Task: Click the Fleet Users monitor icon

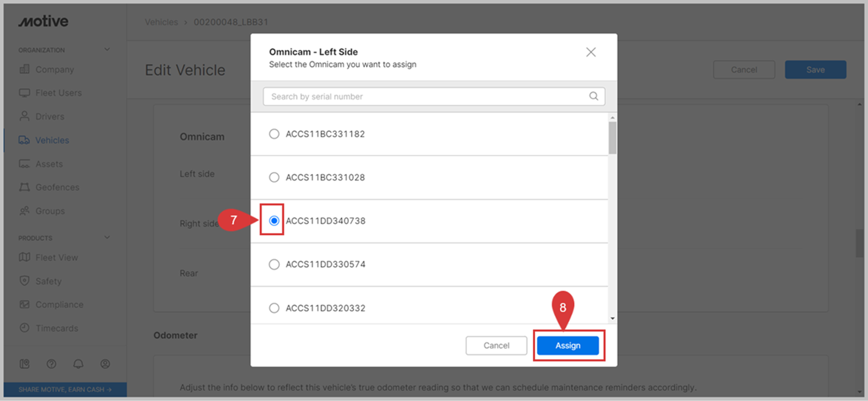Action: coord(24,93)
